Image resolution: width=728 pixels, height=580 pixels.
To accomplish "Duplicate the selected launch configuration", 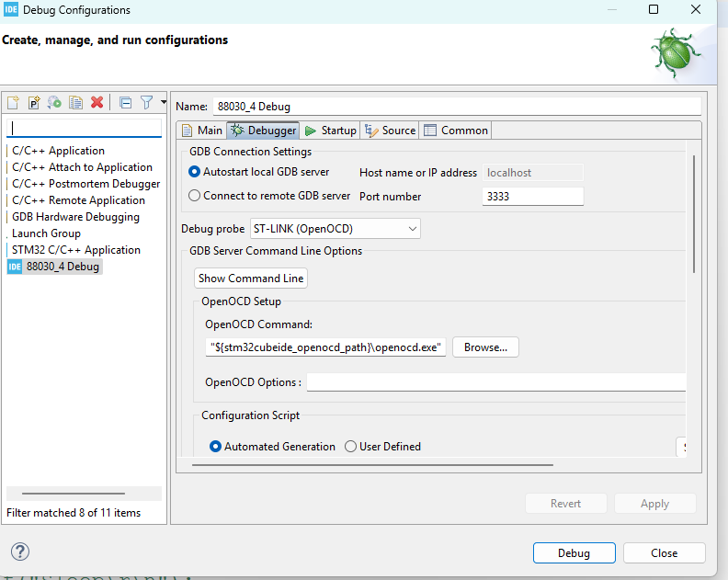I will click(76, 102).
